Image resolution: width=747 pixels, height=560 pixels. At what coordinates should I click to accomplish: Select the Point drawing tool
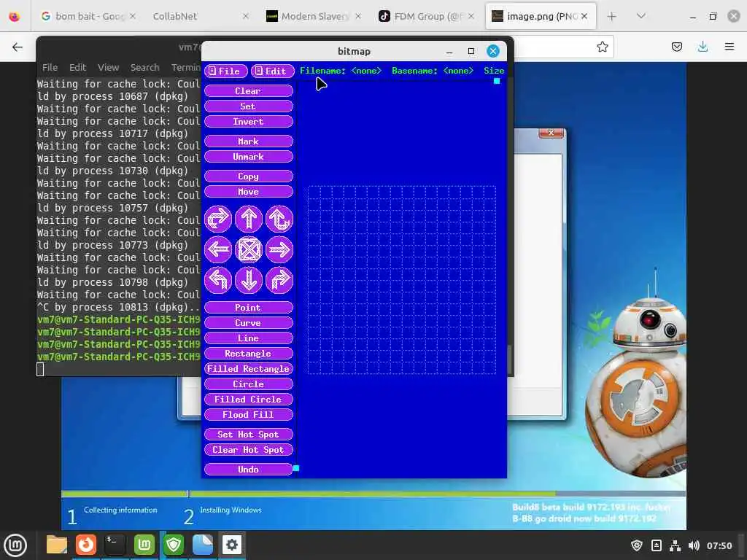point(248,308)
